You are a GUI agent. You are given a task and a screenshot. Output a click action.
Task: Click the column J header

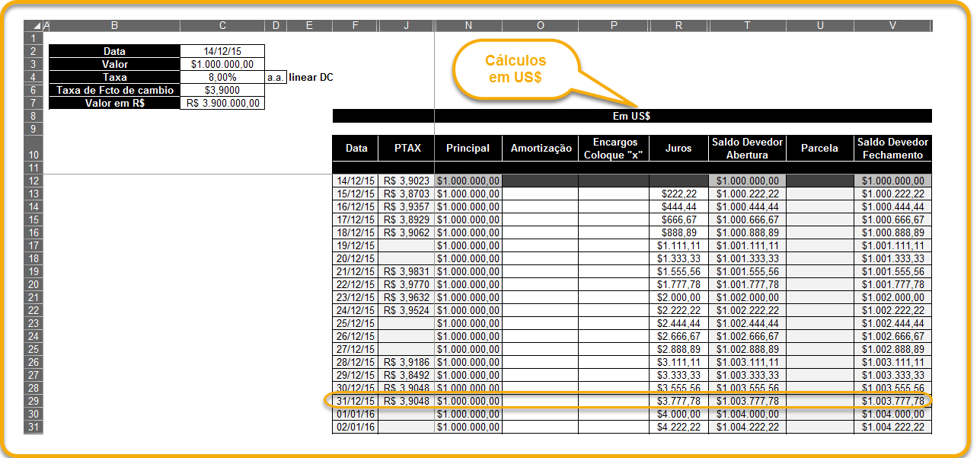[x=406, y=26]
